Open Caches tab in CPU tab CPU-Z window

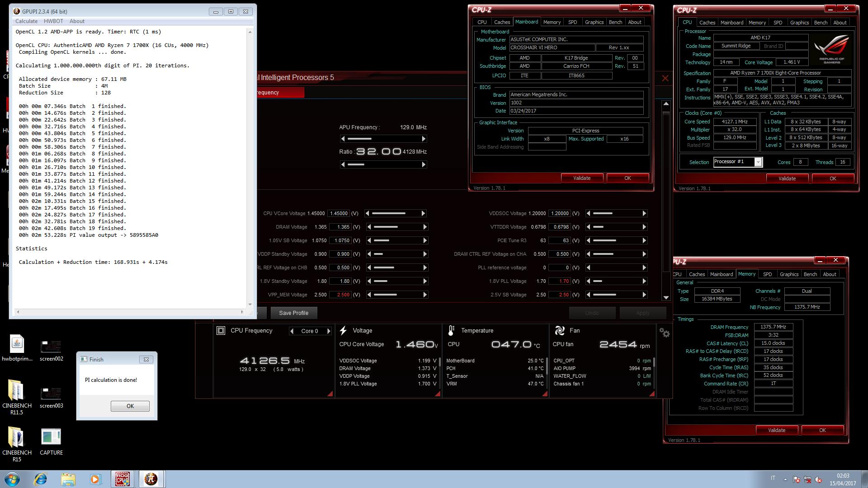point(707,23)
